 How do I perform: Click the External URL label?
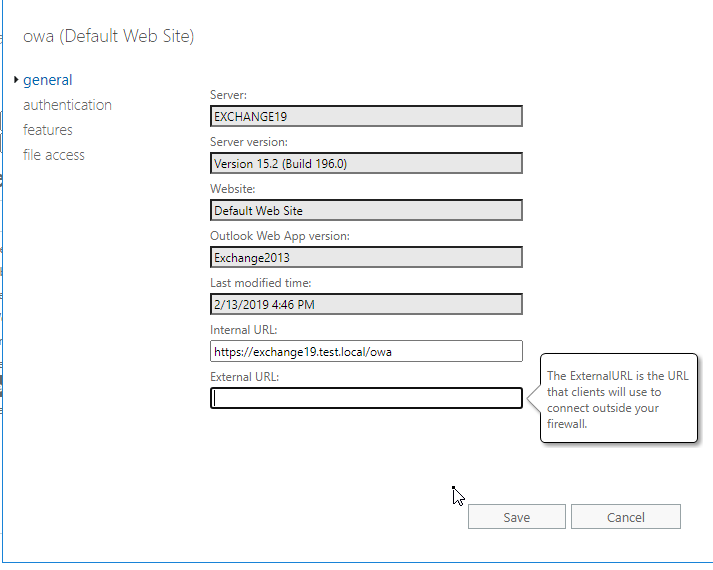tap(244, 377)
